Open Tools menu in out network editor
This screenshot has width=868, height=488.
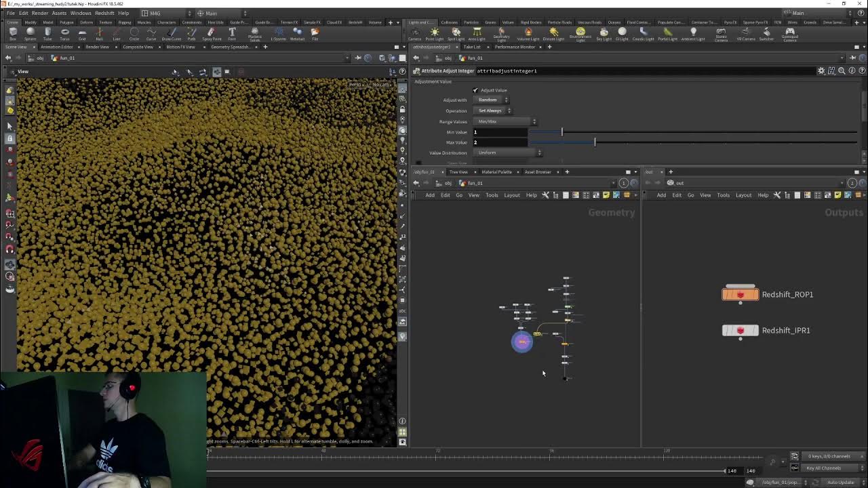click(724, 195)
